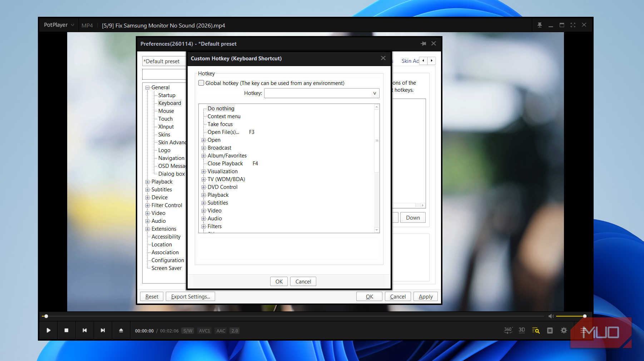The width and height of the screenshot is (644, 361).
Task: Click Apply in Preferences
Action: 426,296
